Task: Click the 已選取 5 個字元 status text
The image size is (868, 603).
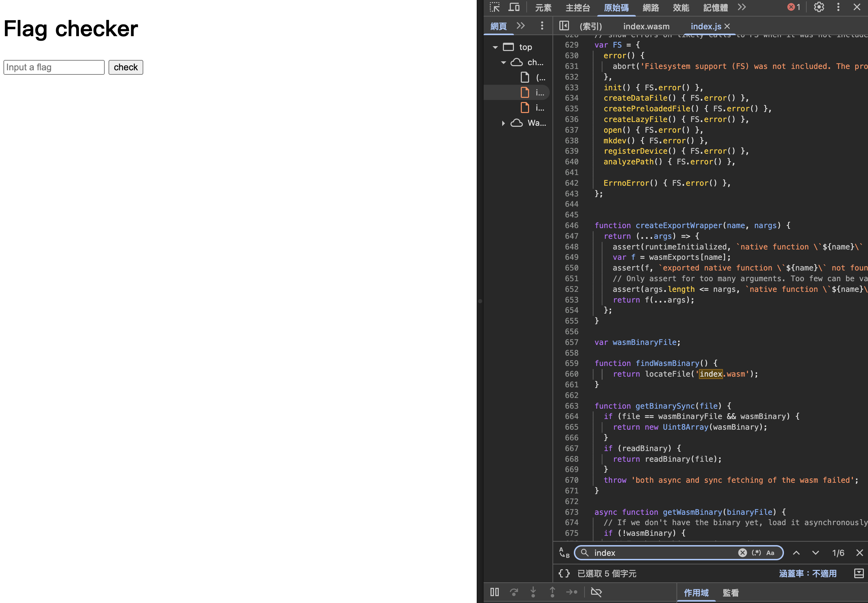Action: click(607, 573)
